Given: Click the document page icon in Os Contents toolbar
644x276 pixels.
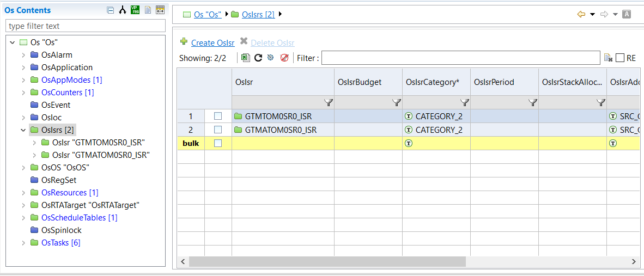Looking at the screenshot, I should 148,10.
